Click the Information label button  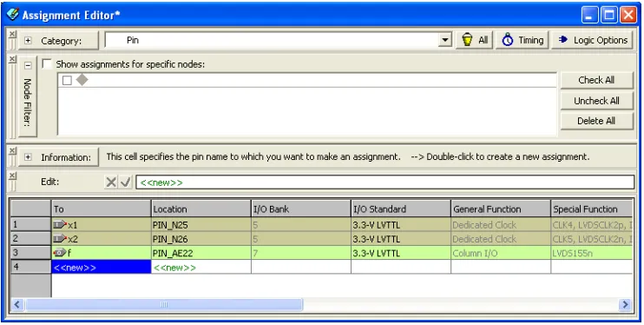coord(58,157)
